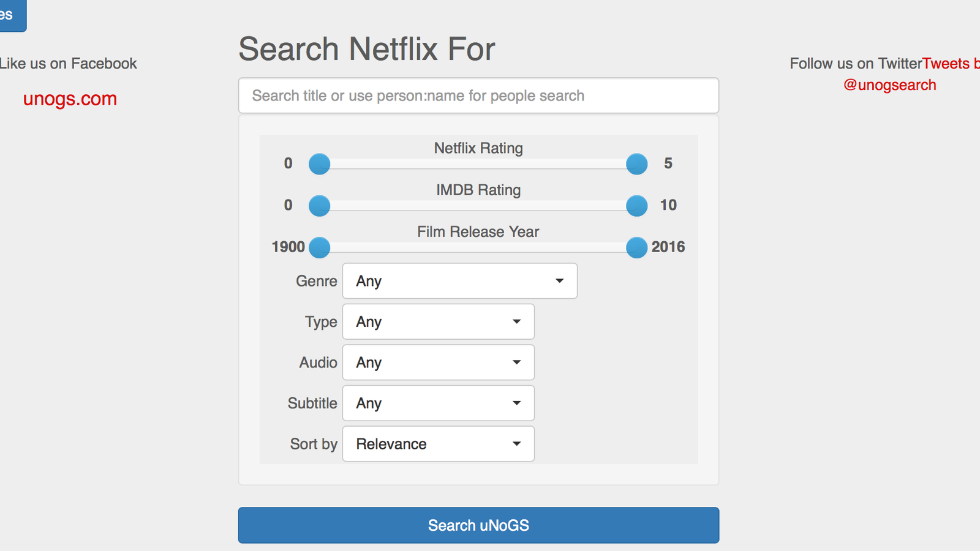The image size is (980, 551).
Task: Open the Subtitle dropdown
Action: [439, 403]
